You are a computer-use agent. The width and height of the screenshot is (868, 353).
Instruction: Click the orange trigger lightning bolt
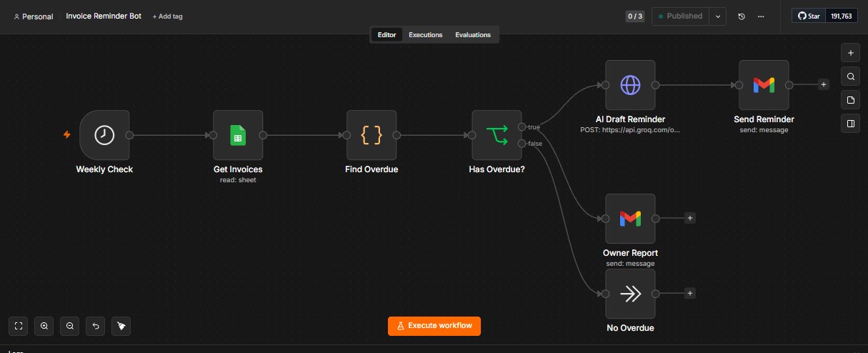(67, 134)
